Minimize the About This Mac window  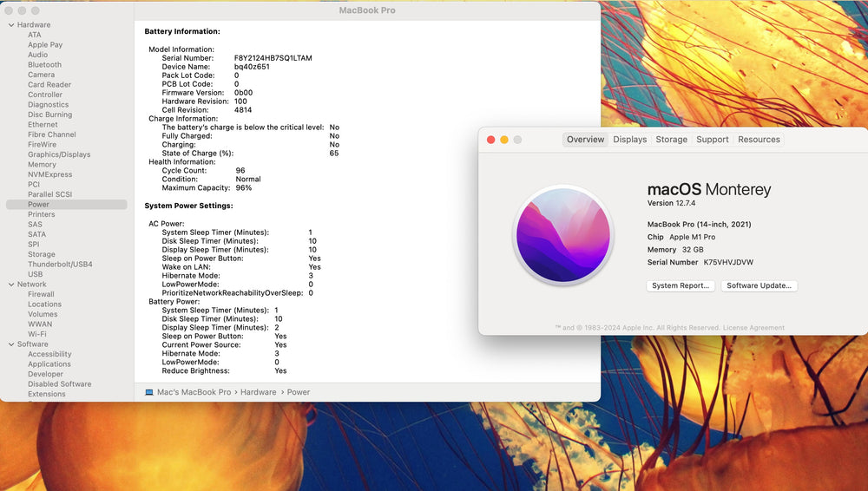pyautogui.click(x=504, y=140)
